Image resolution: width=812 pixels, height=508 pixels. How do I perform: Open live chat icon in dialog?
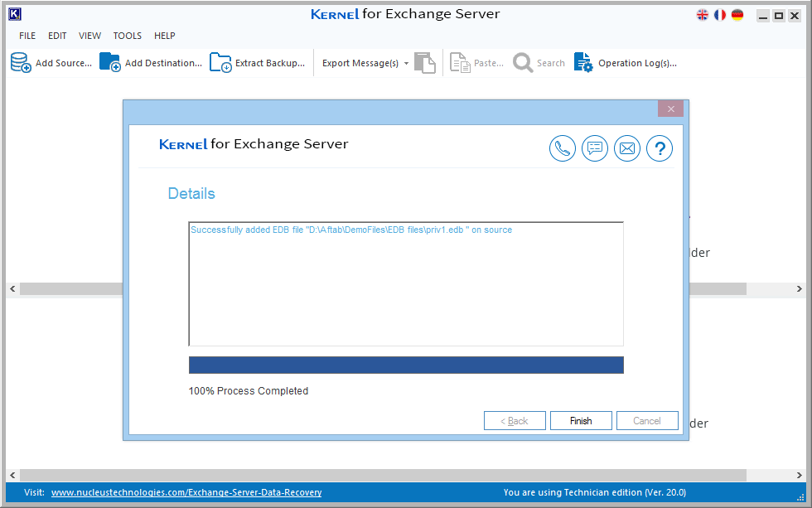(595, 148)
